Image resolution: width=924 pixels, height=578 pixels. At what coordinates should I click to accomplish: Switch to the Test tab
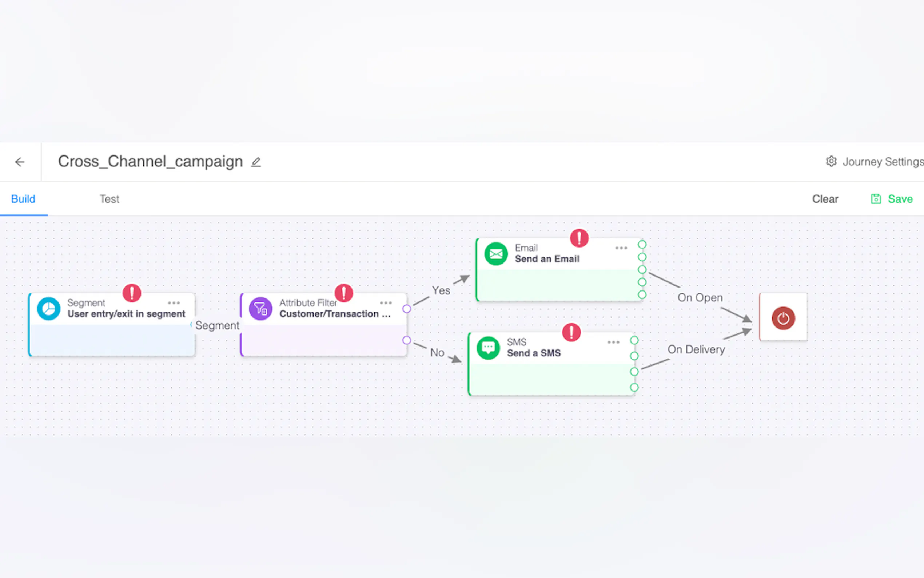[x=109, y=199]
